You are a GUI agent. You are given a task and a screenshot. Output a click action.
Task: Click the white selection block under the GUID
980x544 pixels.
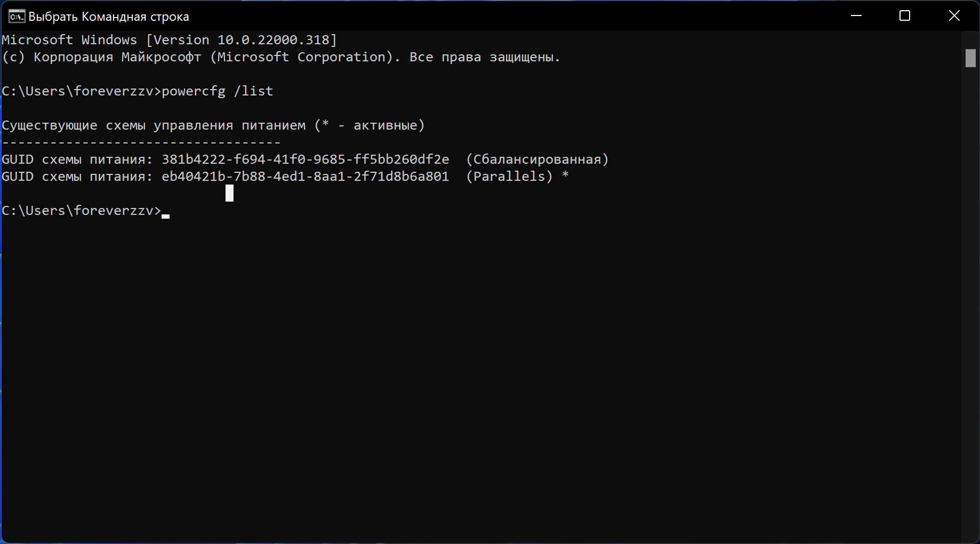point(229,193)
